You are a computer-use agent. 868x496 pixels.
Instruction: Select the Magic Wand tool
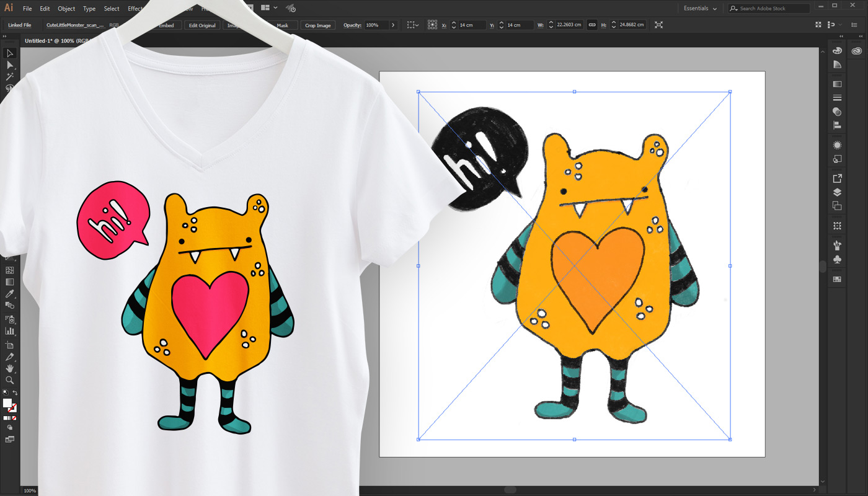[x=10, y=77]
